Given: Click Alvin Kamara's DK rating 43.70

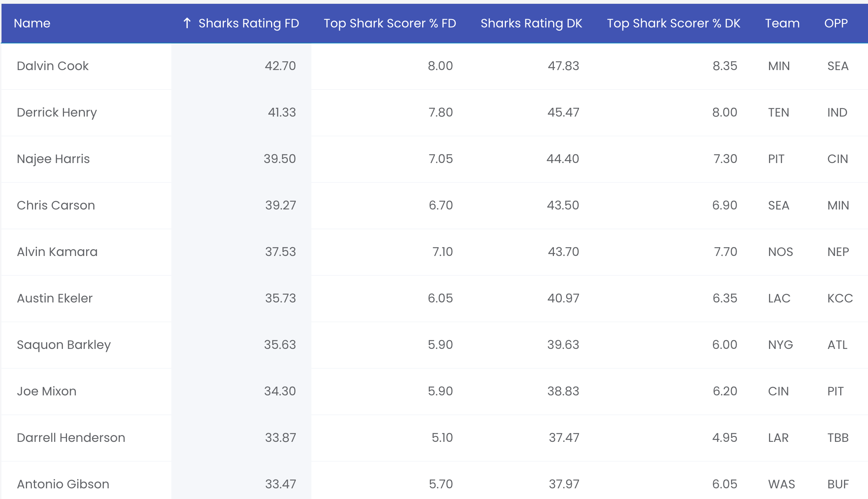Looking at the screenshot, I should pos(563,252).
